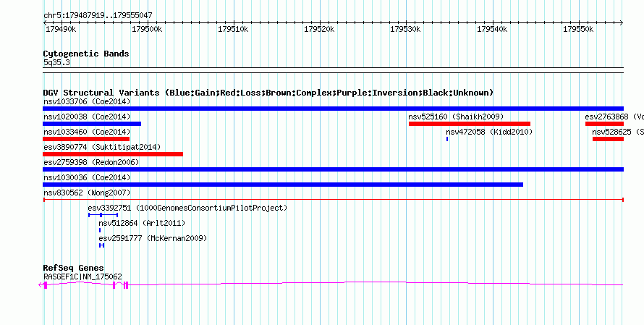Screen dimensions: 644x325
Task: Click the chr5:179487919..179555047 coordinate label
Action: tap(98, 16)
